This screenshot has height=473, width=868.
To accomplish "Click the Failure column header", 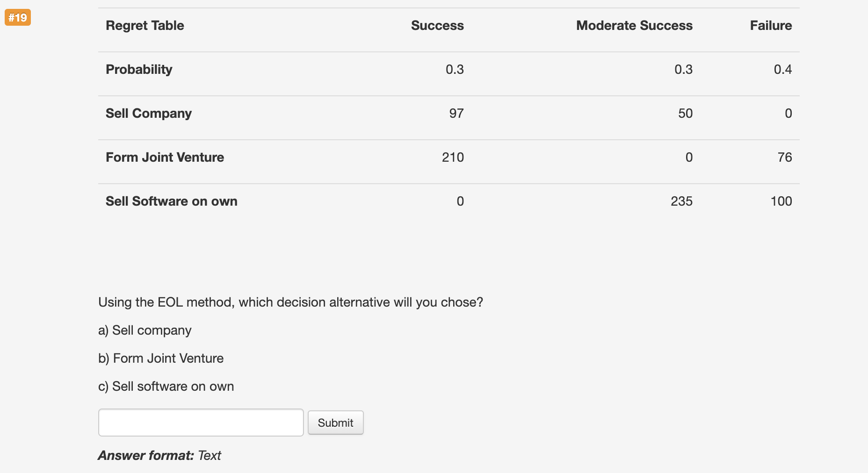I will coord(771,25).
